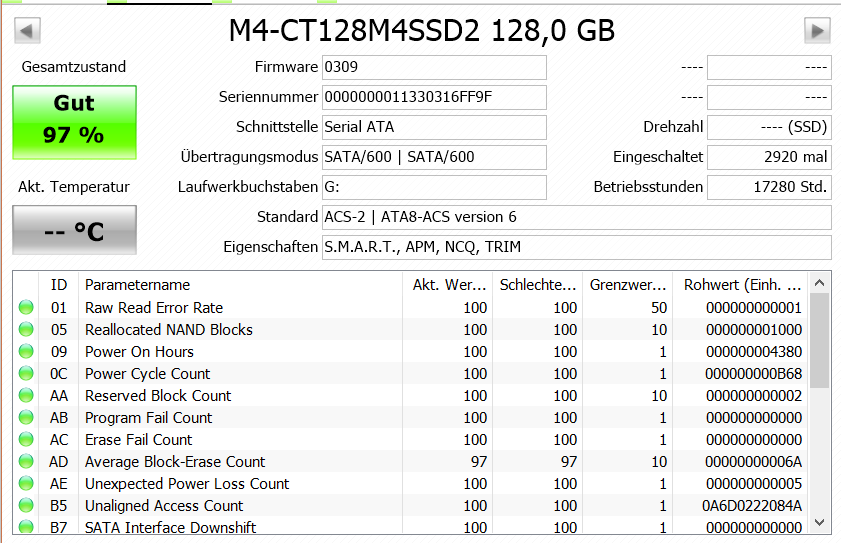Click raw value 0A6D0222084A
Viewport: 841px width, 543px height.
click(752, 505)
